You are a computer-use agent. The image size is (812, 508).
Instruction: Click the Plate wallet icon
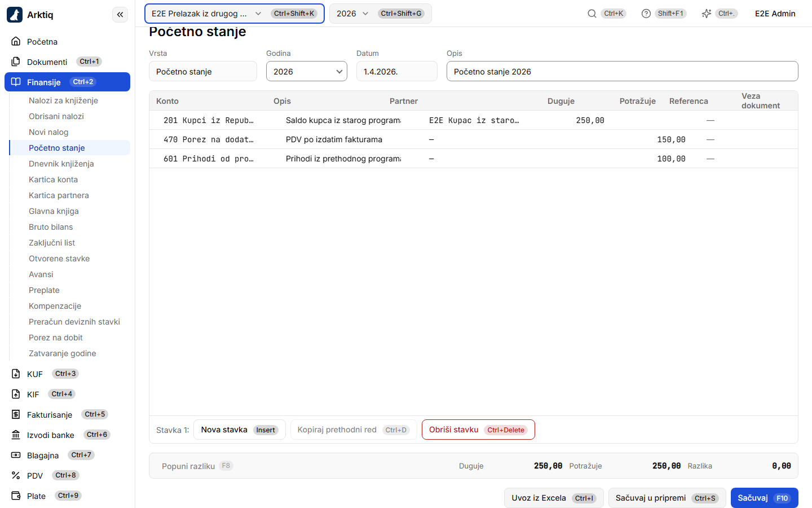(16, 496)
